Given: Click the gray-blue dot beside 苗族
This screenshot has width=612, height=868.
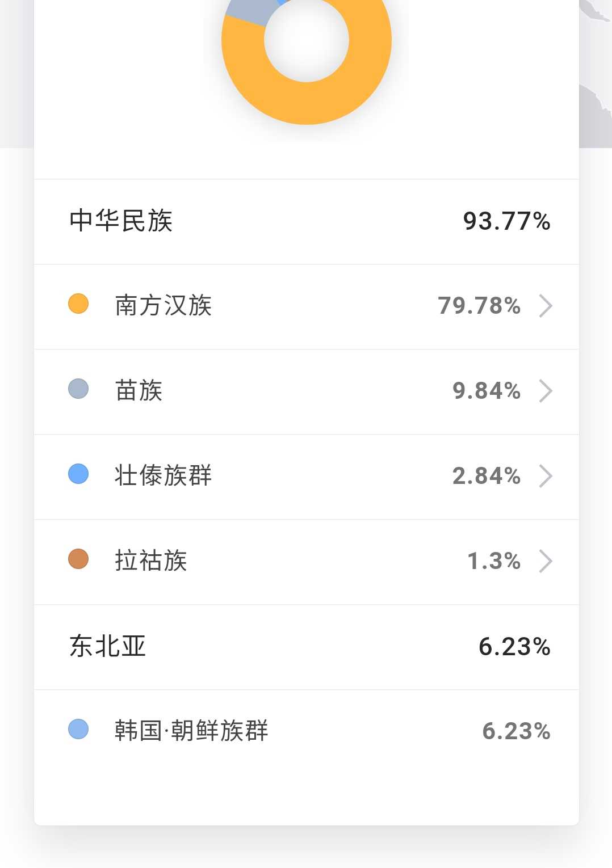Looking at the screenshot, I should (78, 389).
